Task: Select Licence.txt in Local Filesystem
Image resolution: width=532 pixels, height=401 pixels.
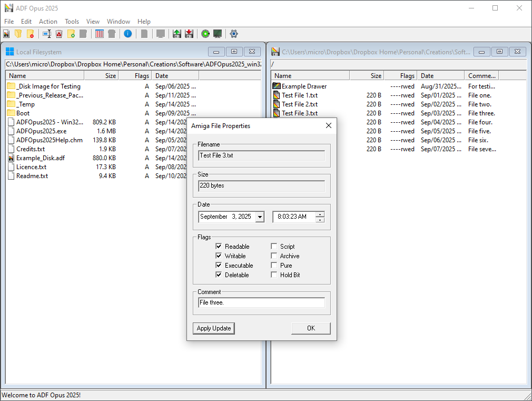Action: pyautogui.click(x=31, y=167)
